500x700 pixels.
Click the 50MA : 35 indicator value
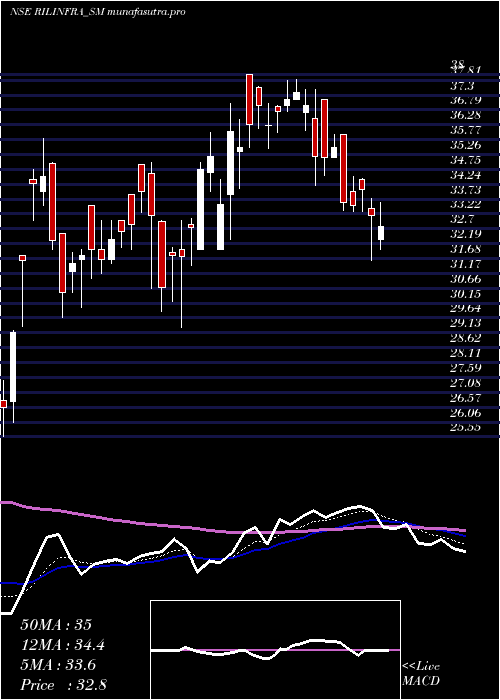coord(56,625)
